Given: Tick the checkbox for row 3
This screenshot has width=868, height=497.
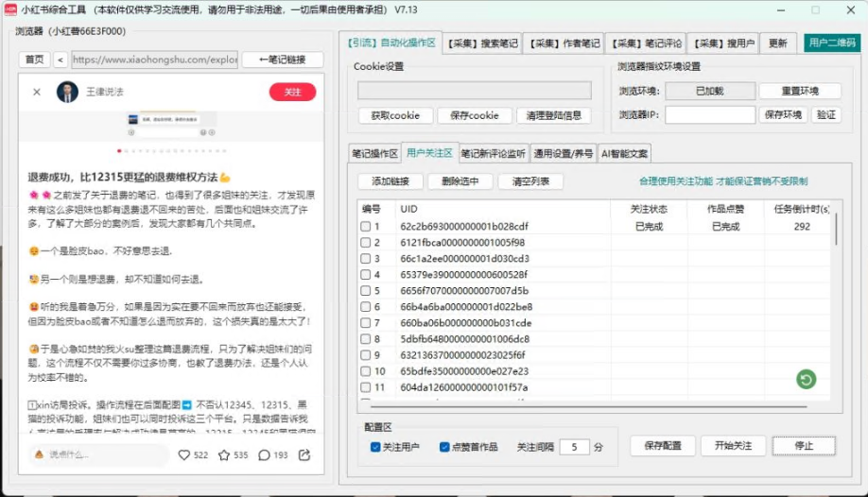Looking at the screenshot, I should [365, 259].
